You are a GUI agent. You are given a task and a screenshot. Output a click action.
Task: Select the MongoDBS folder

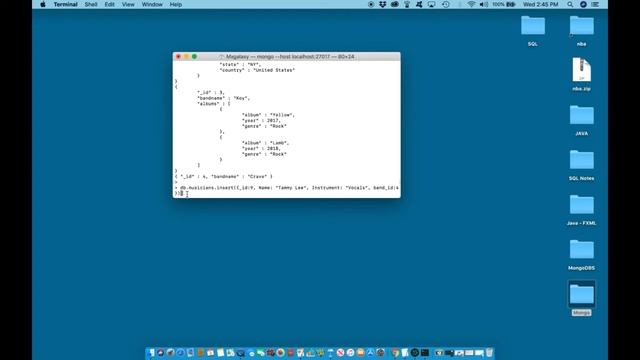coord(582,250)
